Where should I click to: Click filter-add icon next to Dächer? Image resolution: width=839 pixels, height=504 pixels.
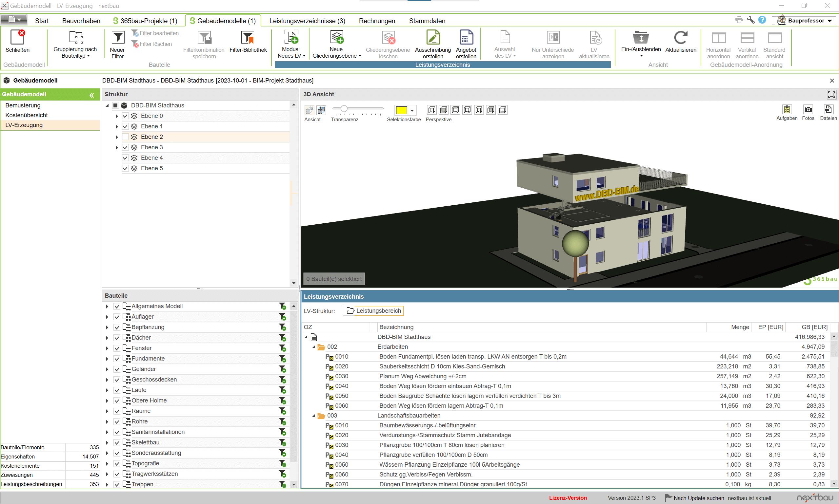click(282, 338)
